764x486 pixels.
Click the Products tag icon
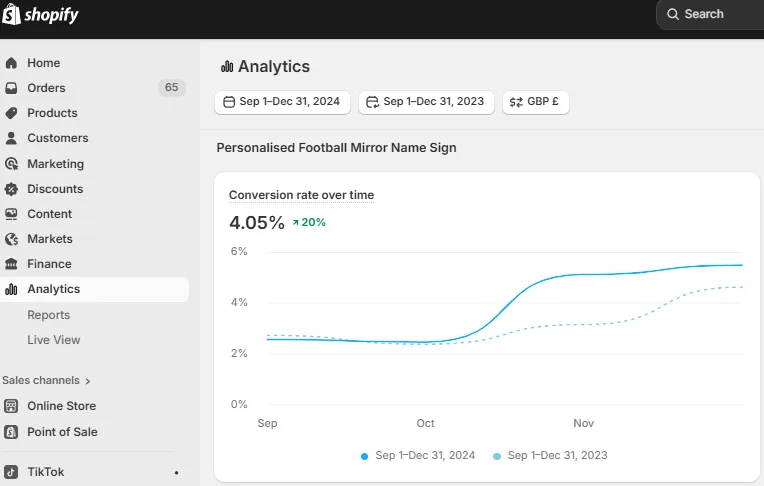click(11, 113)
